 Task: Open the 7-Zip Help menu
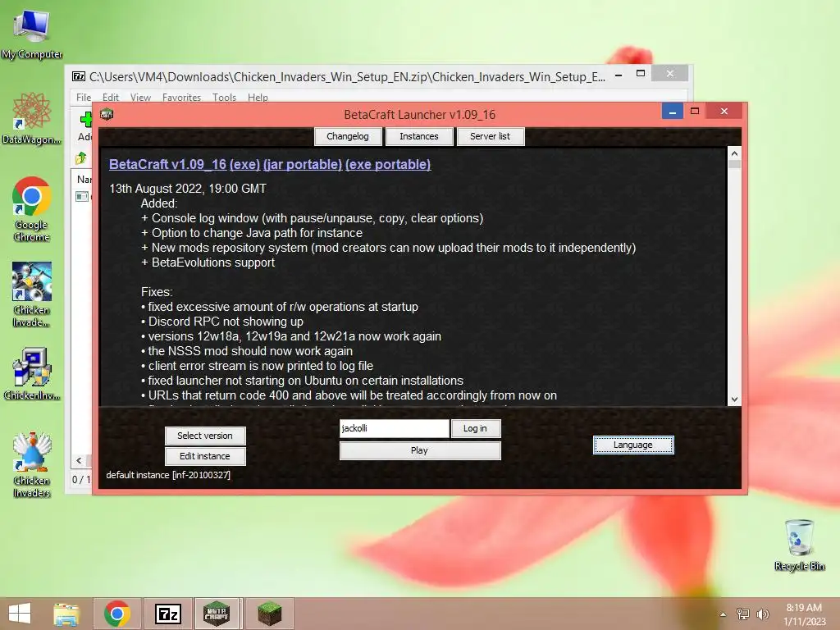[x=258, y=98]
